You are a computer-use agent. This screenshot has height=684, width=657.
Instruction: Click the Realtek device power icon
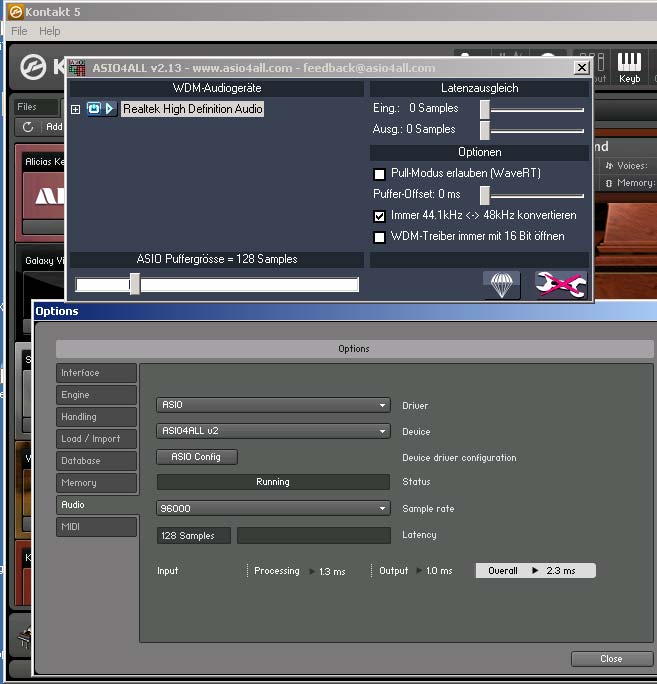tap(94, 109)
